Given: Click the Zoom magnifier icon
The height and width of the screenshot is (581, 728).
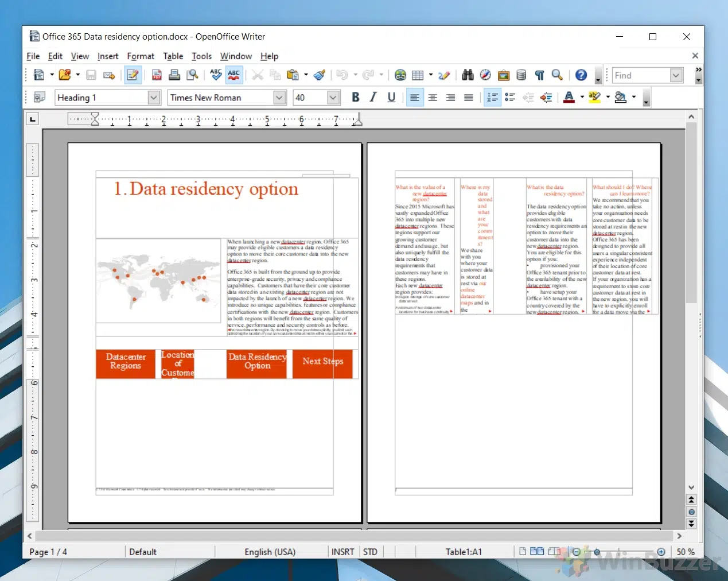Looking at the screenshot, I should click(x=557, y=75).
